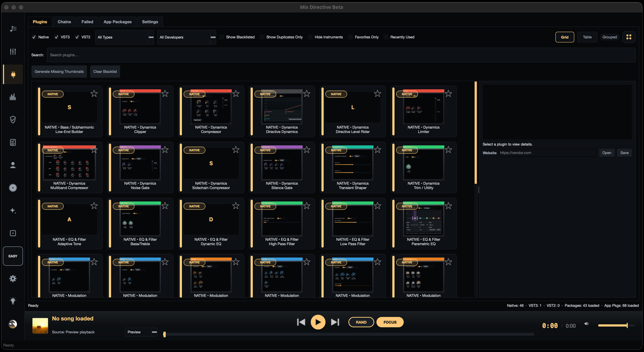Adjust the volume slider

point(616,326)
